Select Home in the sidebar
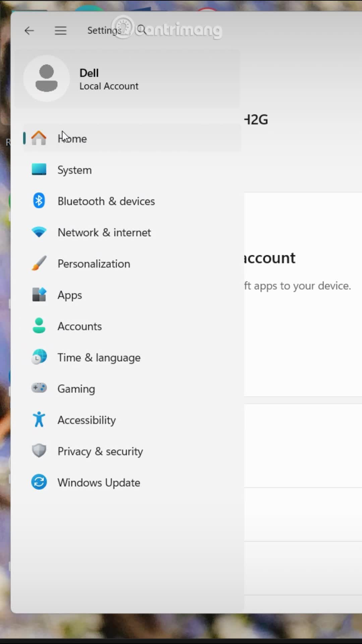This screenshot has width=362, height=644. [132, 138]
